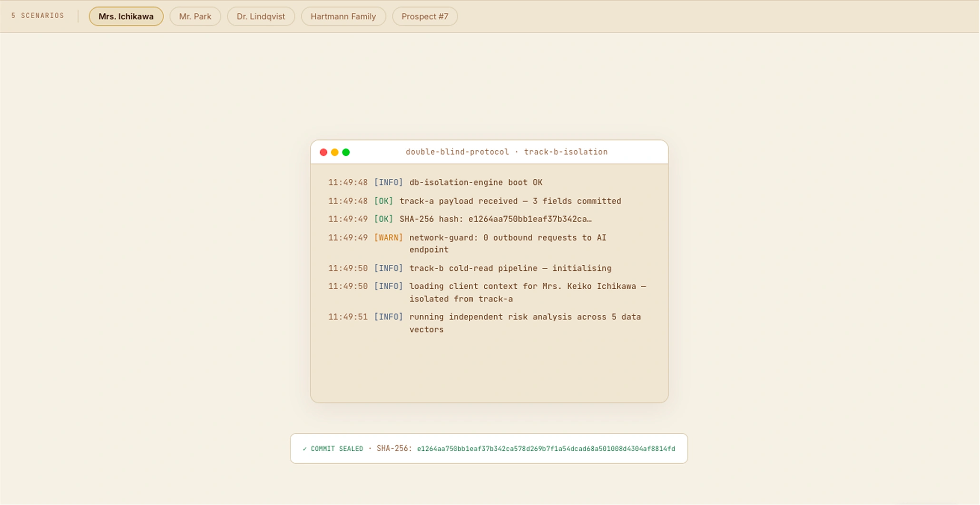Click the INFO tag on the risk analysis line
Screen dimensions: 980x505
click(389, 317)
